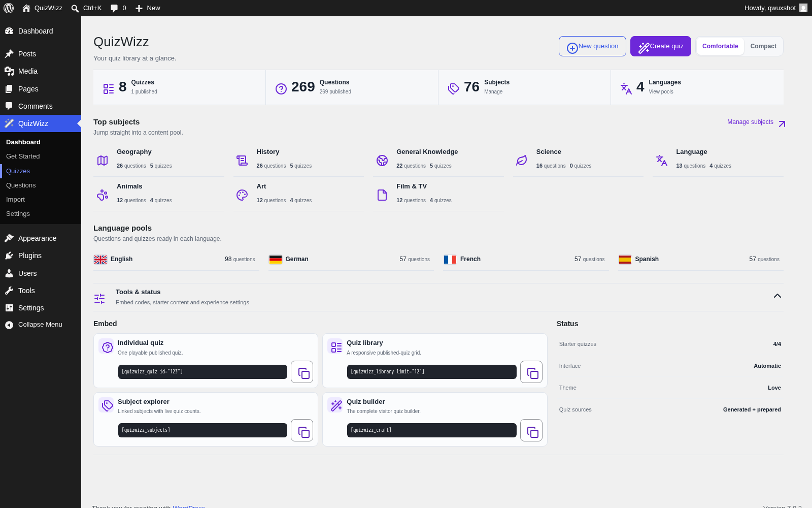The width and height of the screenshot is (812, 508).
Task: Open the comments bubble in admin bar
Action: pos(114,8)
